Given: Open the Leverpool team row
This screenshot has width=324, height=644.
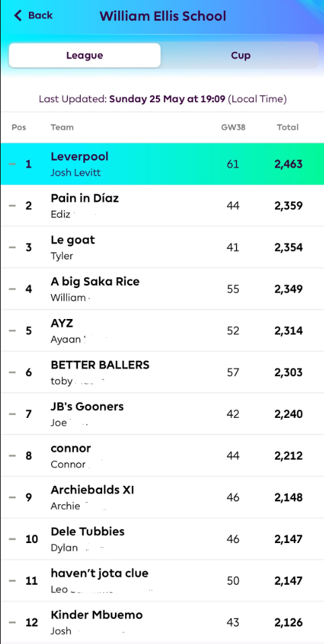Looking at the screenshot, I should coord(162,164).
